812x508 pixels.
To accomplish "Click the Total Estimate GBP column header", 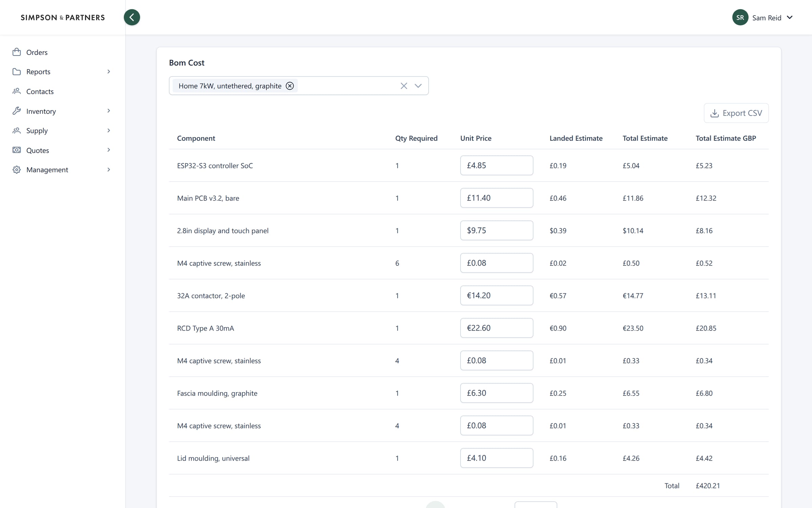I will 726,138.
